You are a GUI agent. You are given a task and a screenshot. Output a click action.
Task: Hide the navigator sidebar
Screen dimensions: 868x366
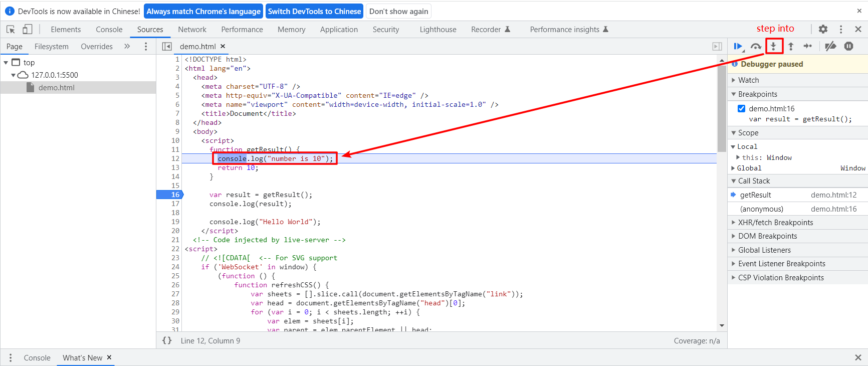point(167,46)
